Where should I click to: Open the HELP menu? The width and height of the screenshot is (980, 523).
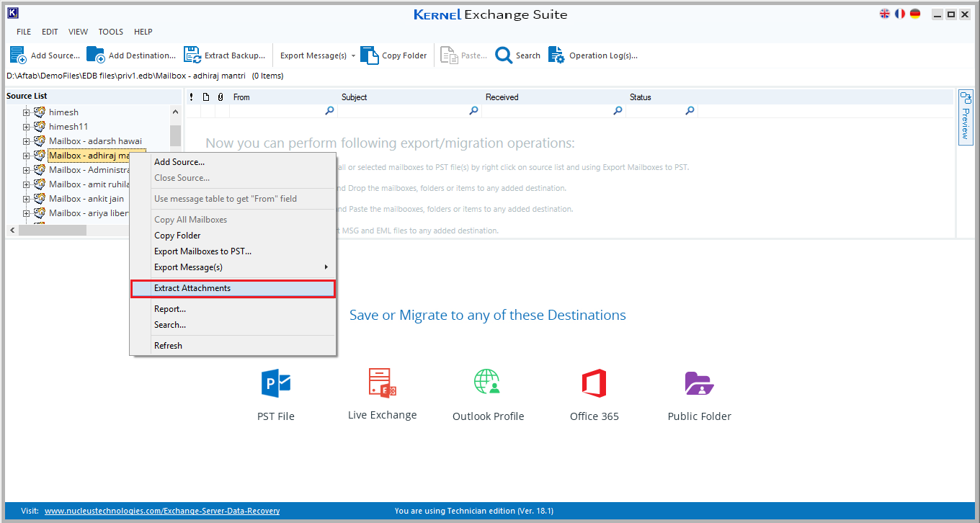point(143,32)
